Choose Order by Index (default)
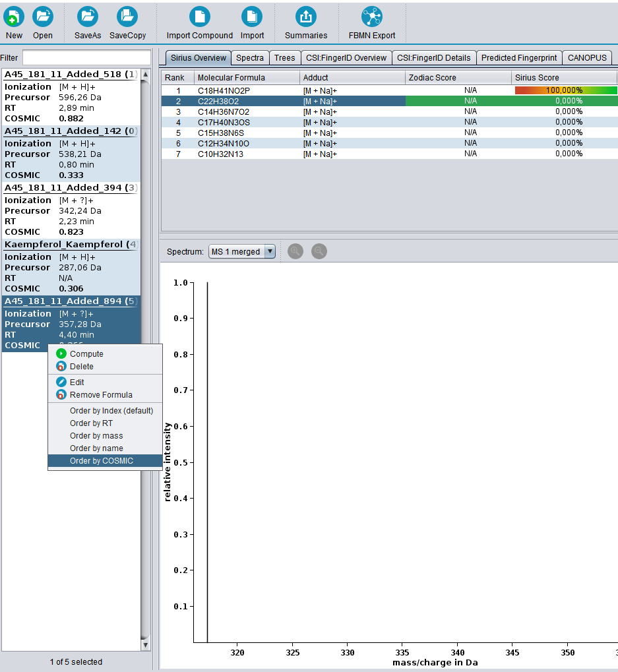The width and height of the screenshot is (618, 672). click(x=105, y=411)
